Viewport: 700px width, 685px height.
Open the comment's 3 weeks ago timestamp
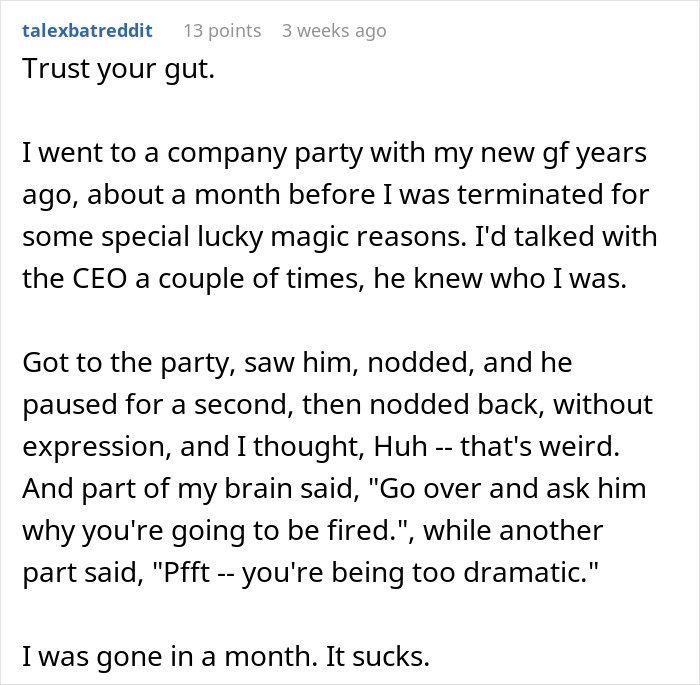click(334, 31)
